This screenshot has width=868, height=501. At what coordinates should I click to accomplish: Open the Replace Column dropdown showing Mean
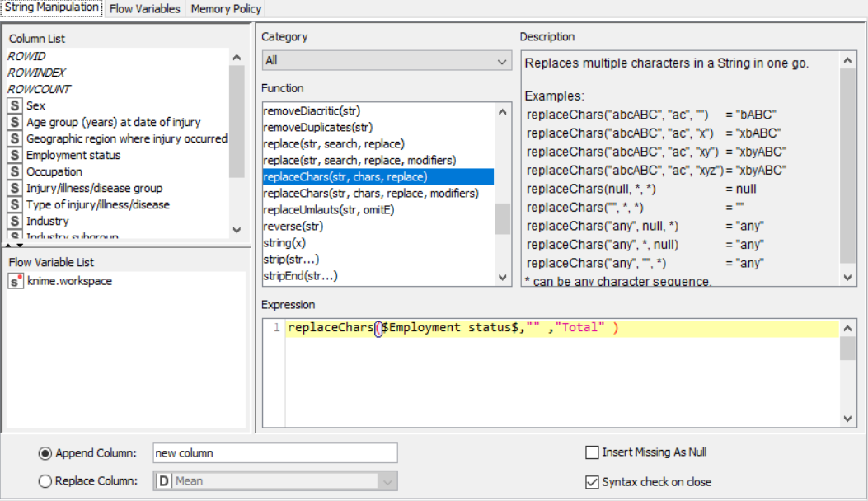pos(275,481)
